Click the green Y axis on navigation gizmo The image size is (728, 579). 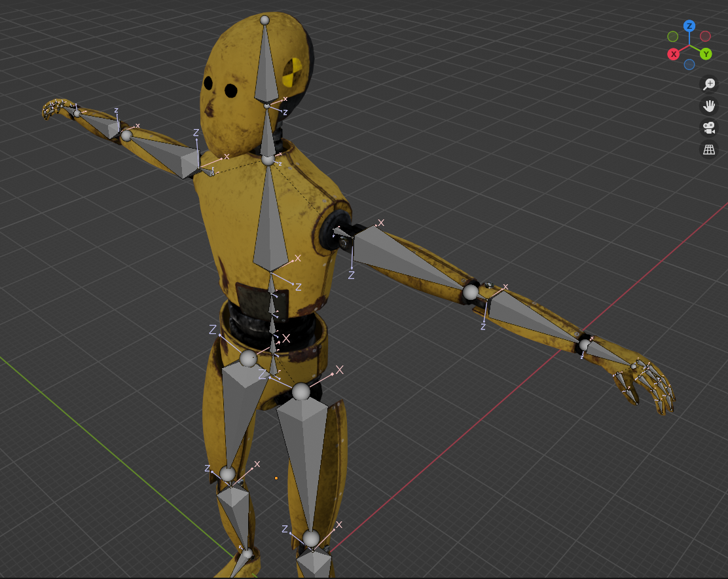point(706,54)
